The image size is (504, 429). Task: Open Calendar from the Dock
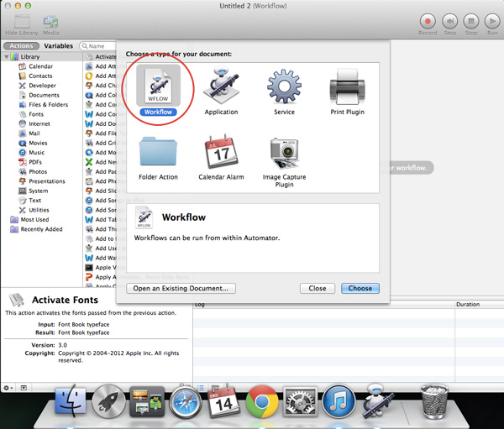223,401
